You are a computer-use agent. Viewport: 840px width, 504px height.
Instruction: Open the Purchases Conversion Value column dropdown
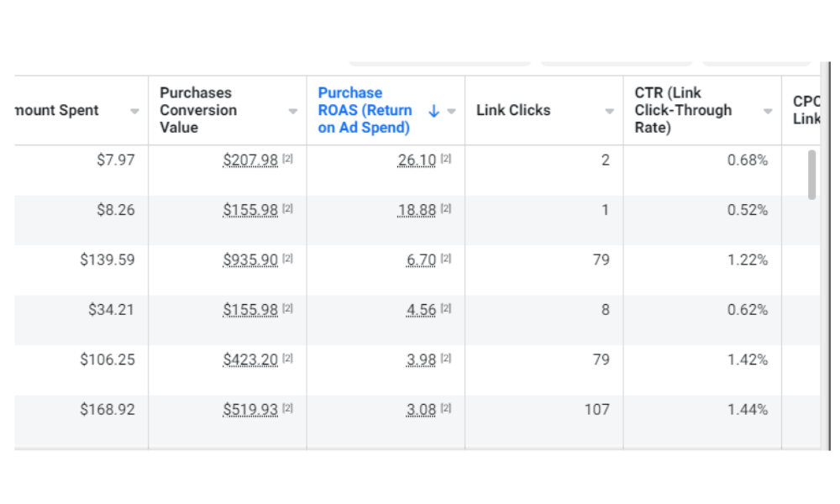tap(292, 111)
